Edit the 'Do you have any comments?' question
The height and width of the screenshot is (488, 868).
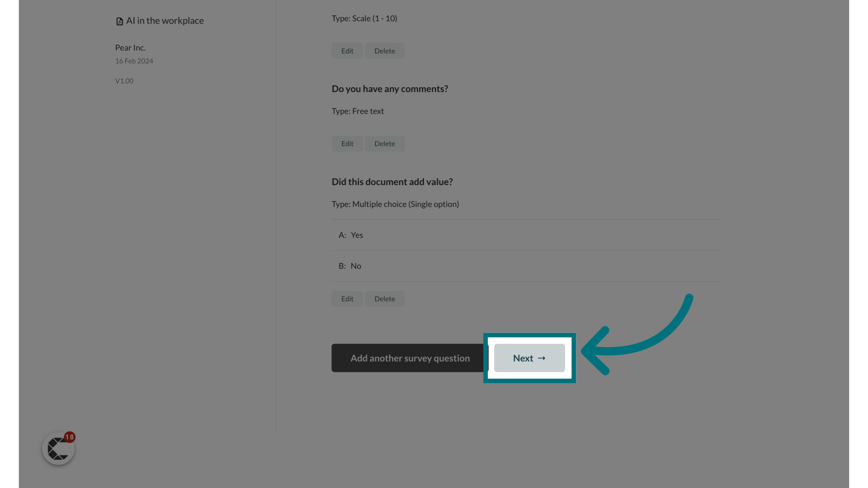pyautogui.click(x=347, y=143)
